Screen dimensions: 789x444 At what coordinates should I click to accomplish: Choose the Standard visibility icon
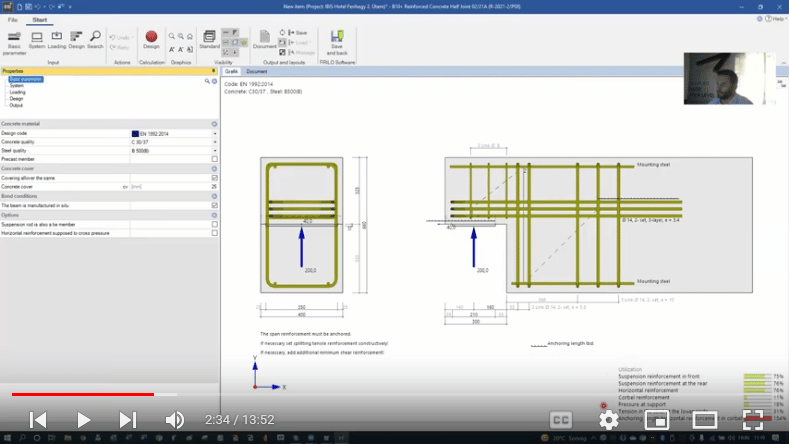209,38
